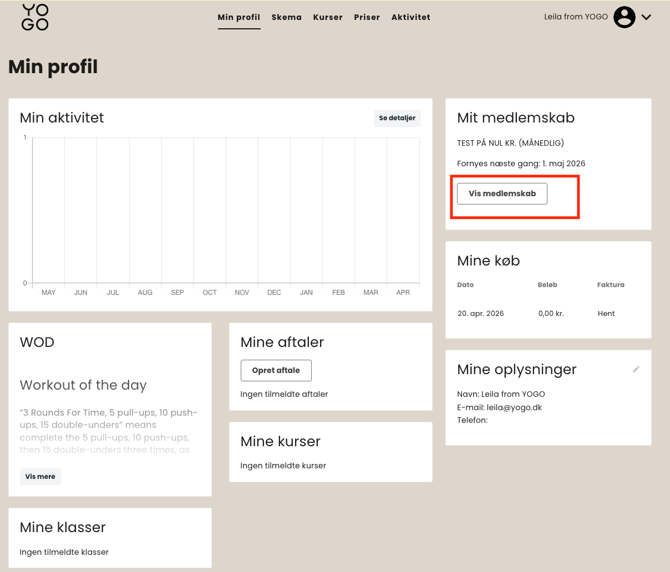Open the user profile avatar icon

(x=624, y=17)
